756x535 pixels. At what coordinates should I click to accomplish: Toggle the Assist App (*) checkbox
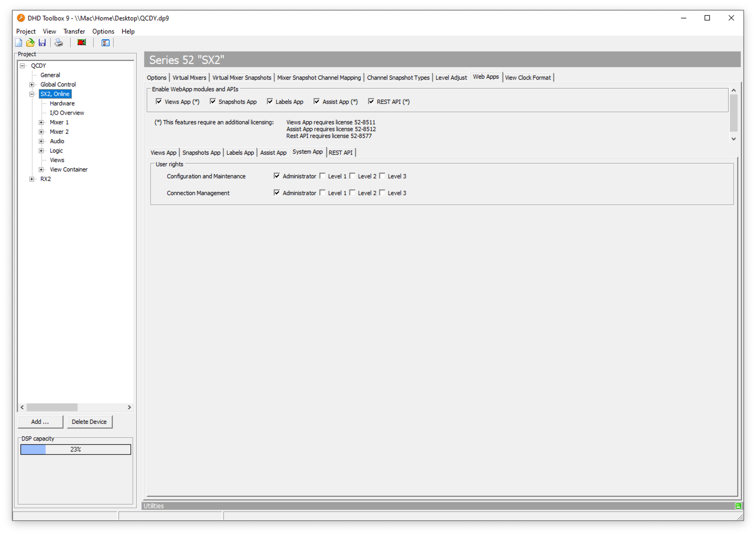click(x=316, y=101)
